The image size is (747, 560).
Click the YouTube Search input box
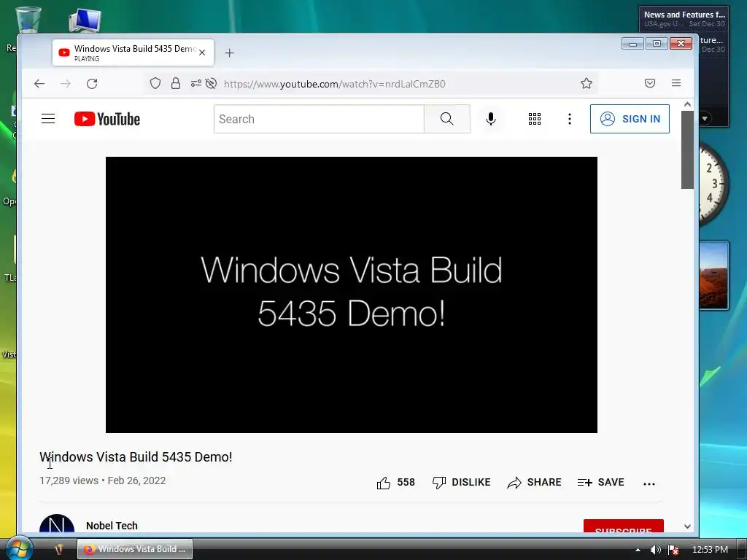pos(319,119)
